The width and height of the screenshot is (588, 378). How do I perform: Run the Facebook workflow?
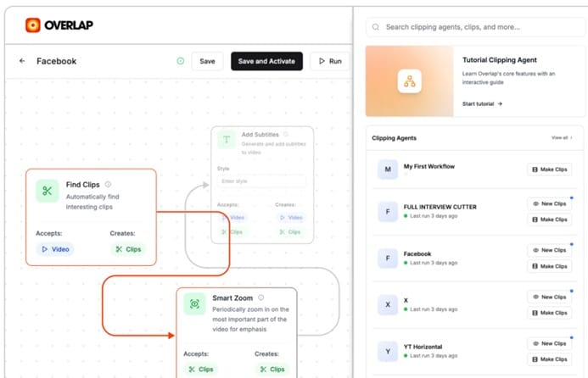point(330,61)
